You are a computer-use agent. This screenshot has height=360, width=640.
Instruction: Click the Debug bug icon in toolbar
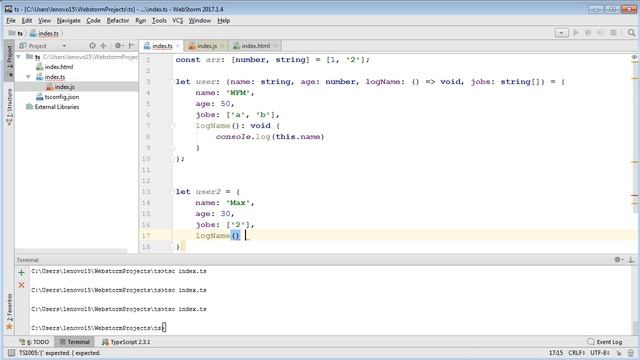point(588,33)
